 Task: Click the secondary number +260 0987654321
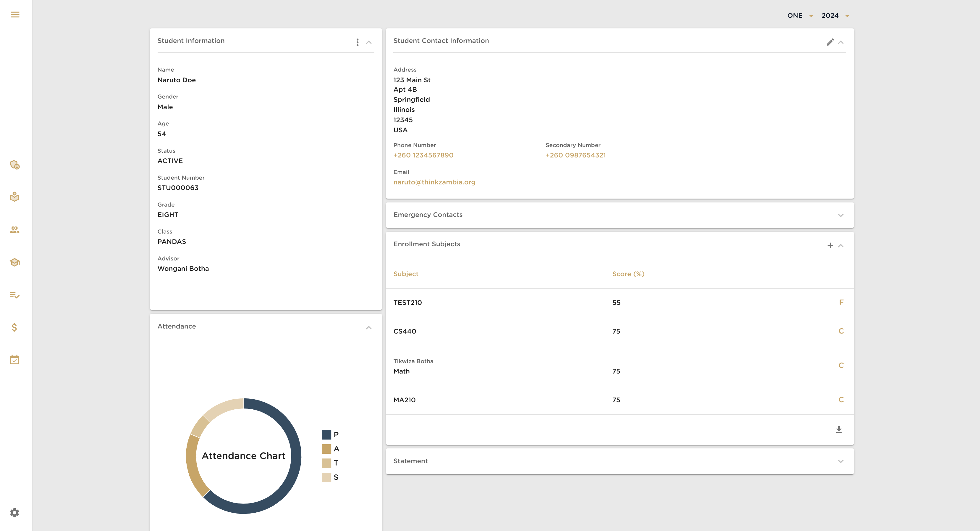575,155
